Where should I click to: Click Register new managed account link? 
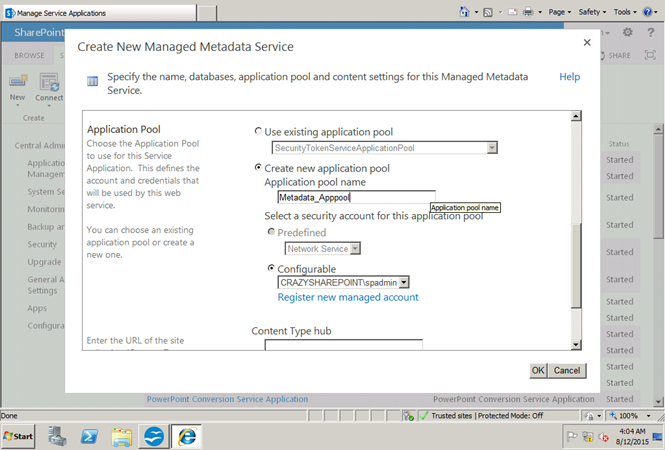pyautogui.click(x=348, y=297)
